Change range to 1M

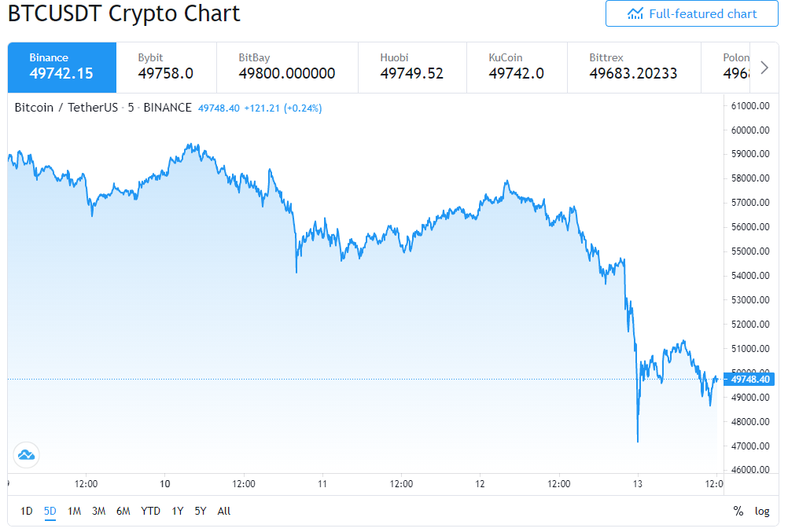[75, 511]
